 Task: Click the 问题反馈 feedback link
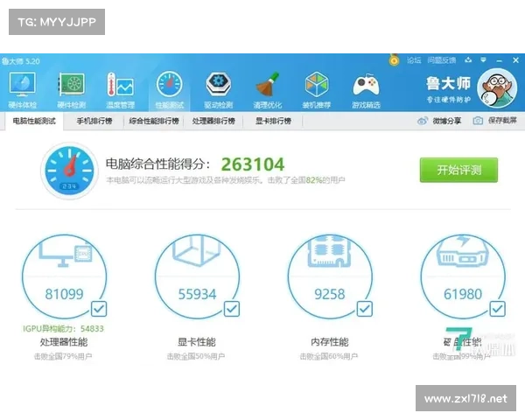442,60
